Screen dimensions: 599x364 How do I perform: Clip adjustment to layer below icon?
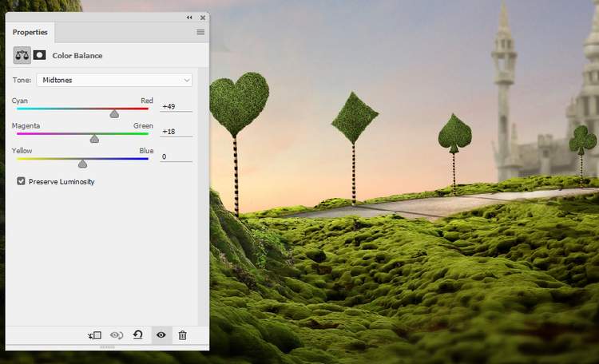94,335
